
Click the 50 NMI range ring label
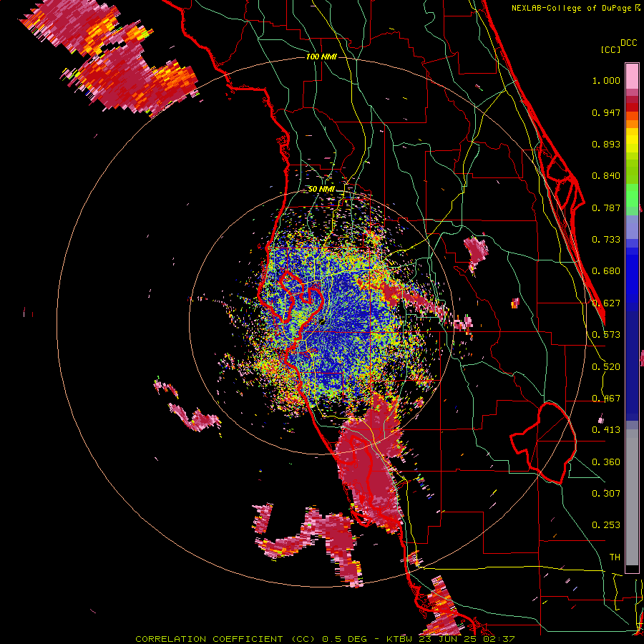(x=321, y=190)
